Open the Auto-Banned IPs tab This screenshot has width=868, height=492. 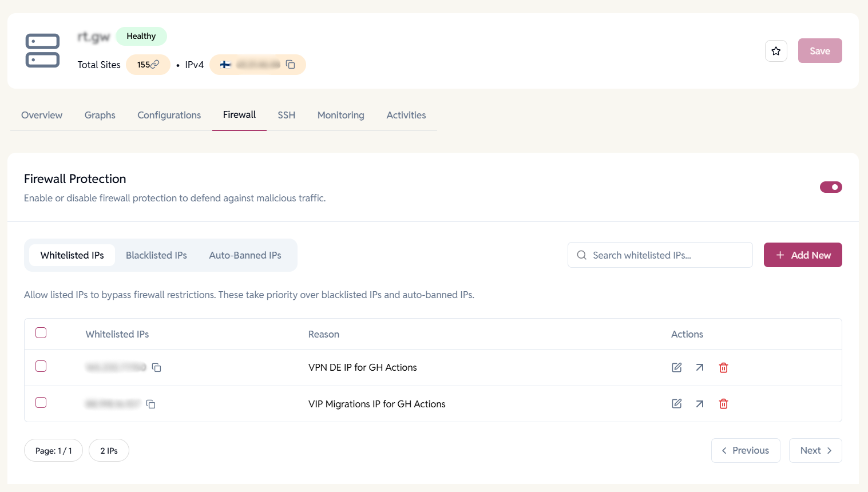coord(245,255)
